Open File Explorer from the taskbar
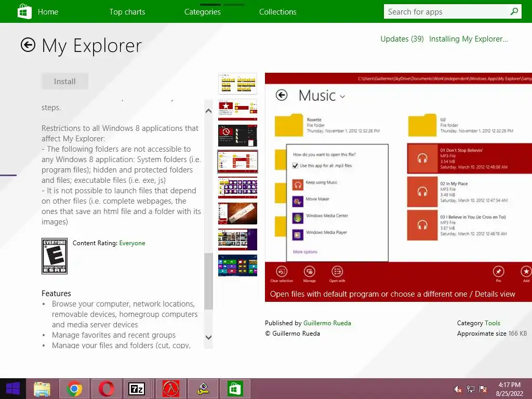Viewport: 532px width, 399px height. point(42,389)
